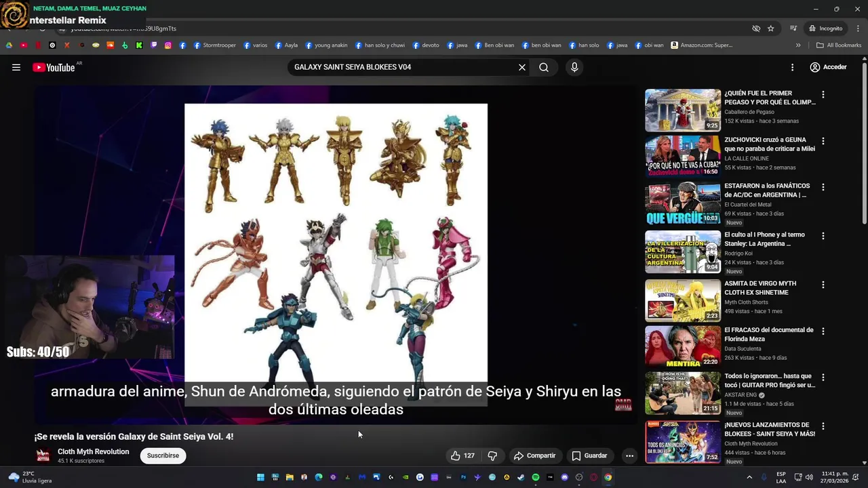Viewport: 868px width, 488px height.
Task: Open the YouTube guide hamburger menu
Action: tap(16, 67)
